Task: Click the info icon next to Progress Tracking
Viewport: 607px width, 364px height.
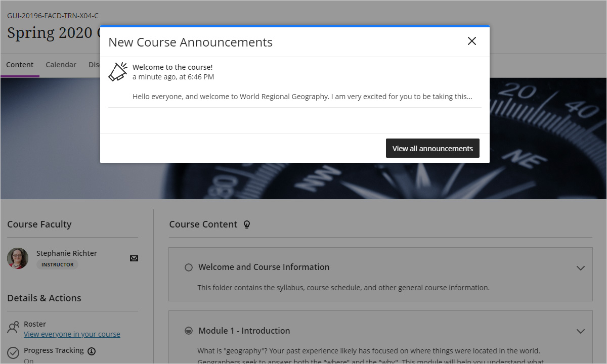Action: coord(92,351)
